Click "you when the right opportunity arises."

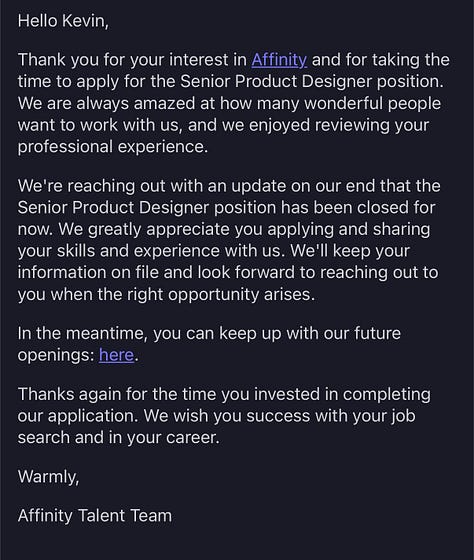coord(166,294)
